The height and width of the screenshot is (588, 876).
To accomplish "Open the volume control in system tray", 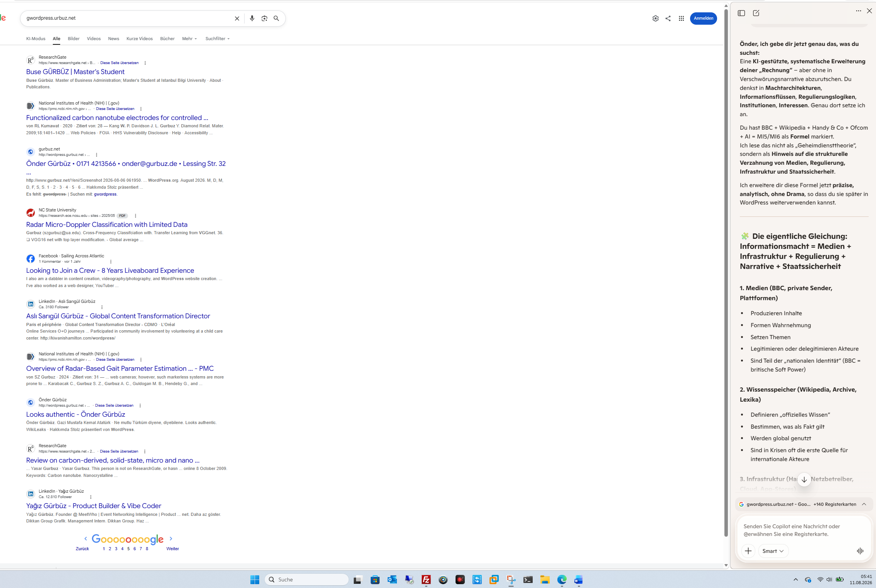I will point(829,580).
